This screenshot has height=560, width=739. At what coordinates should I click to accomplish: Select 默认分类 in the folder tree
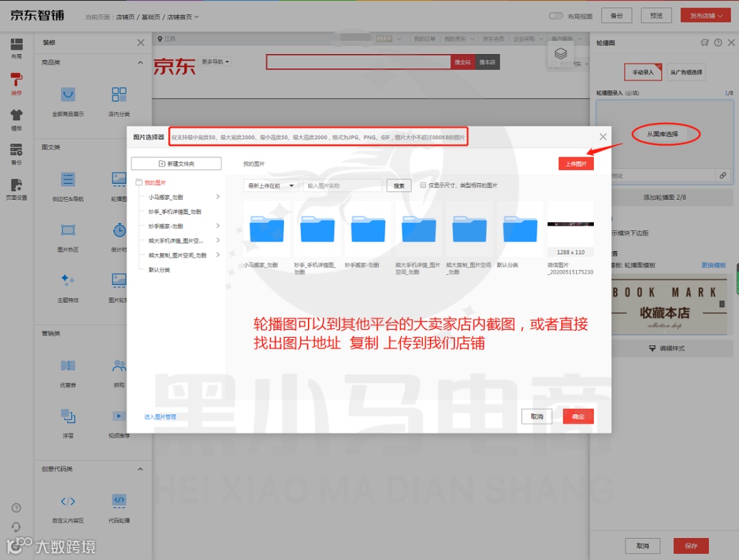pos(159,270)
